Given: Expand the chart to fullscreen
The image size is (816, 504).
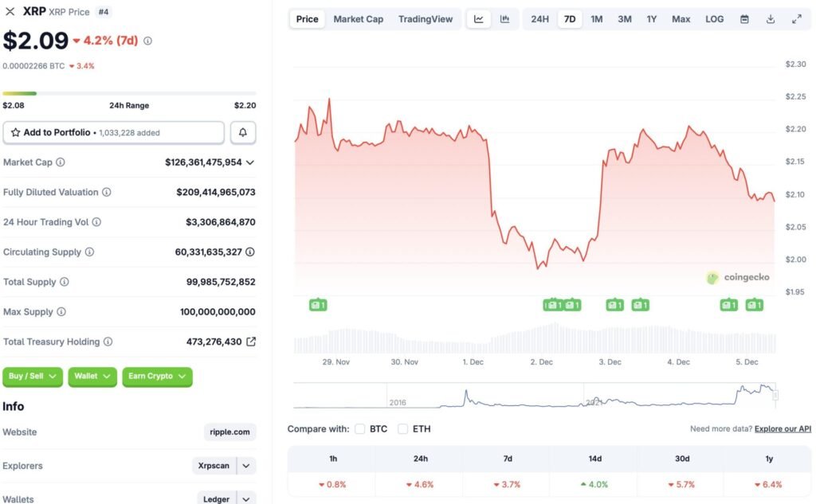Looking at the screenshot, I should click(x=797, y=18).
